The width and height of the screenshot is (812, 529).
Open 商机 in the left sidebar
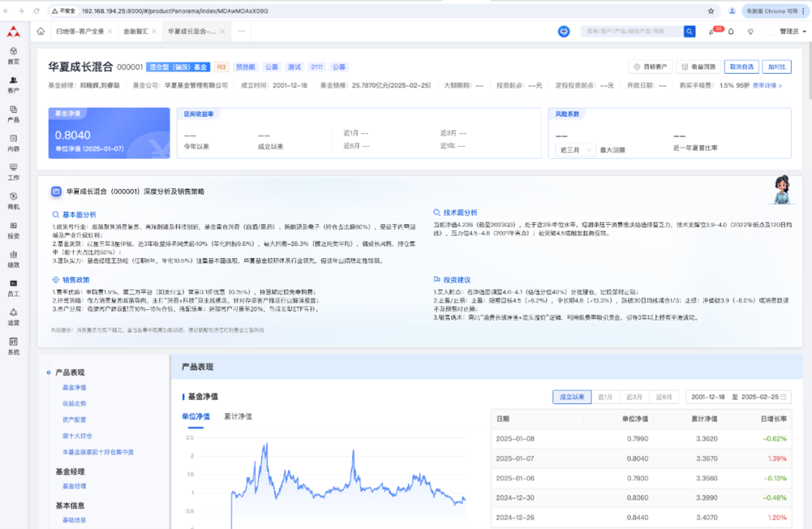[14, 201]
